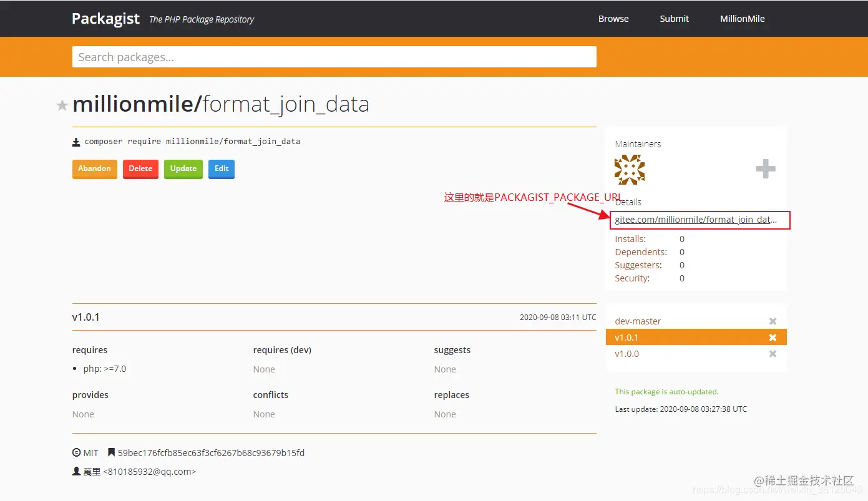Click the author person icon

tap(77, 472)
